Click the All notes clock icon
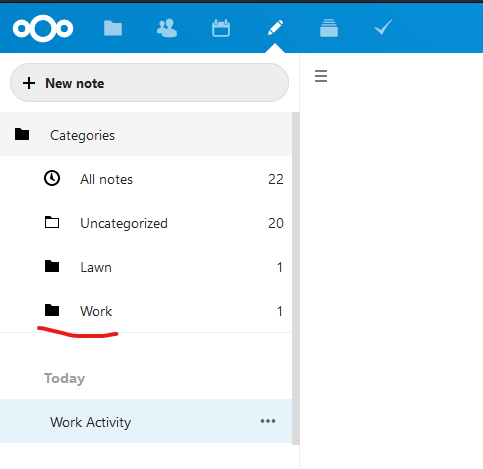The image size is (483, 469). 52,178
